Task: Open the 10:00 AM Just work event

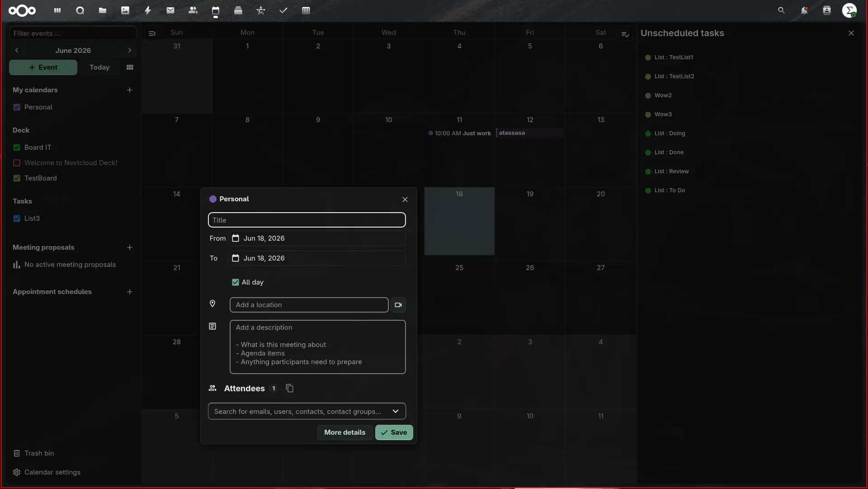Action: pos(459,133)
